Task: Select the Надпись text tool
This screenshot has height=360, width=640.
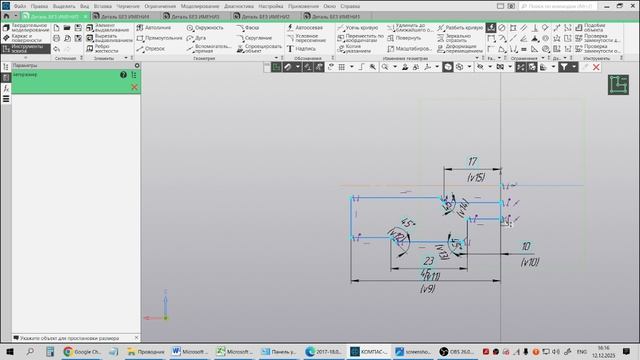Action: coord(301,49)
